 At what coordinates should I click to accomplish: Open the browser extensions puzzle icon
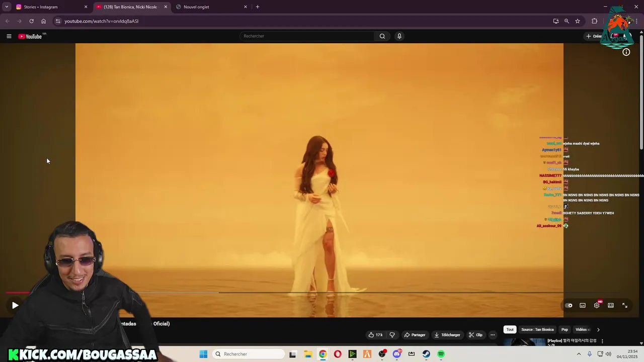(x=595, y=21)
